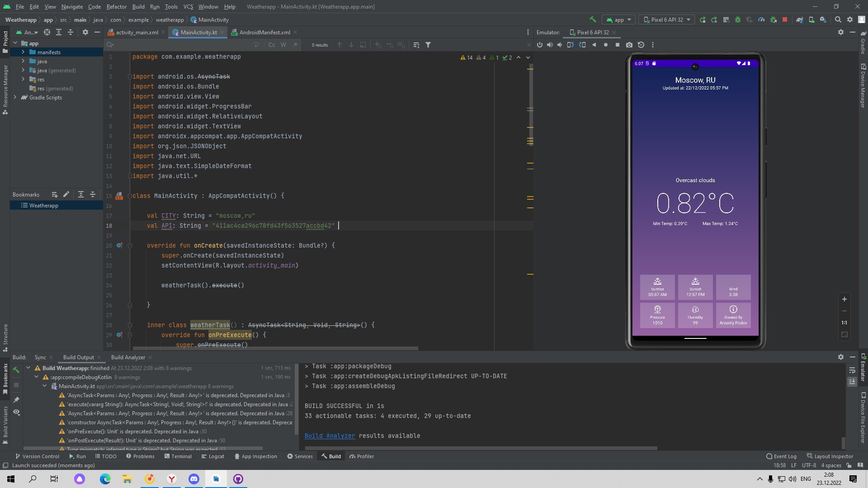Open the app run configuration dropdown
The width and height of the screenshot is (868, 488).
pos(619,20)
